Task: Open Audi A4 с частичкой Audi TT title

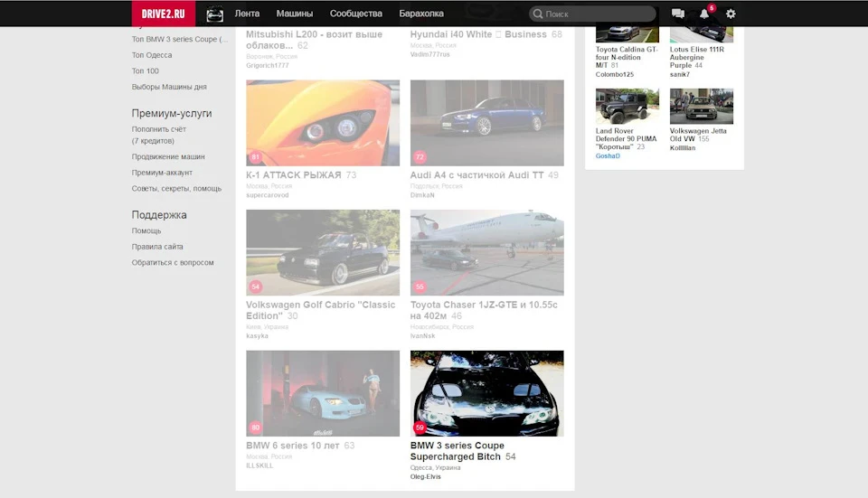Action: pyautogui.click(x=476, y=174)
